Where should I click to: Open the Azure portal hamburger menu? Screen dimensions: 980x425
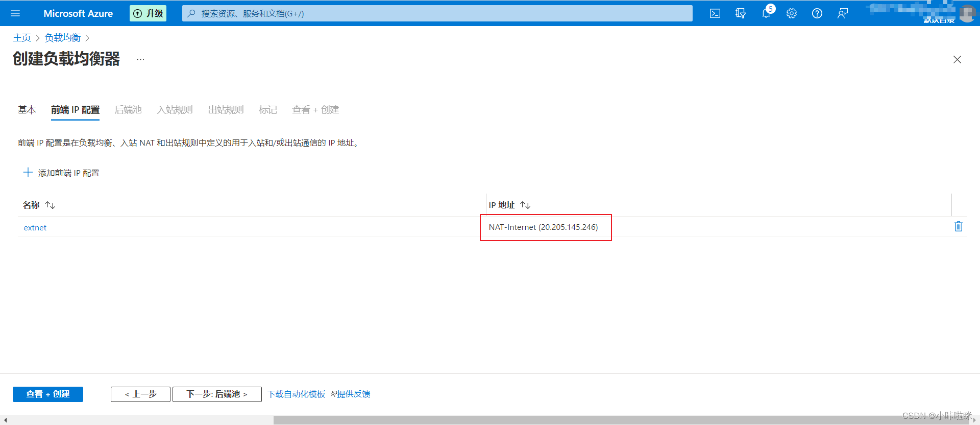click(x=15, y=13)
